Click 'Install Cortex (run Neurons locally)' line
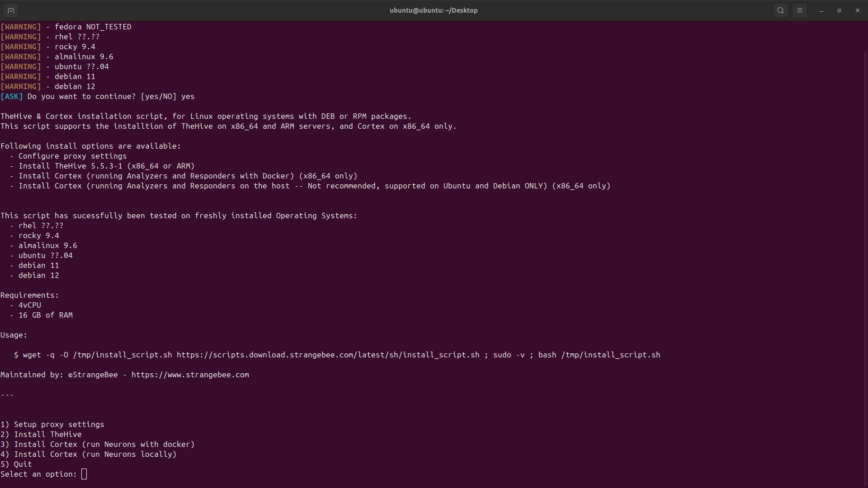The height and width of the screenshot is (488, 868). pyautogui.click(x=89, y=454)
